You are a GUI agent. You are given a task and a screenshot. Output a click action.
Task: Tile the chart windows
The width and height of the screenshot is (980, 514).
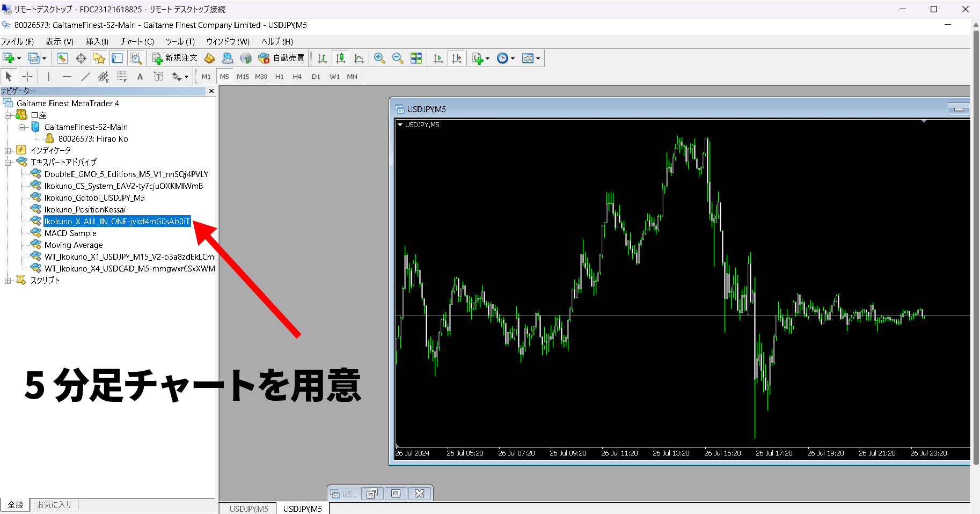tap(416, 58)
